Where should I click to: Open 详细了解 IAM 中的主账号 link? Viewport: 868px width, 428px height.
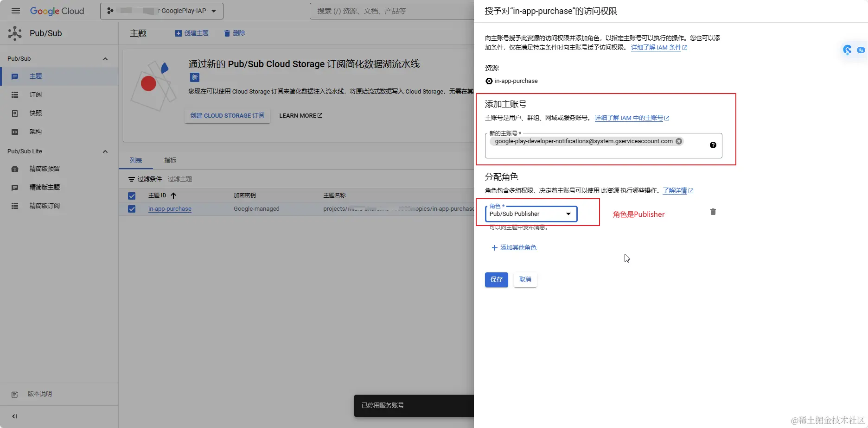[632, 118]
